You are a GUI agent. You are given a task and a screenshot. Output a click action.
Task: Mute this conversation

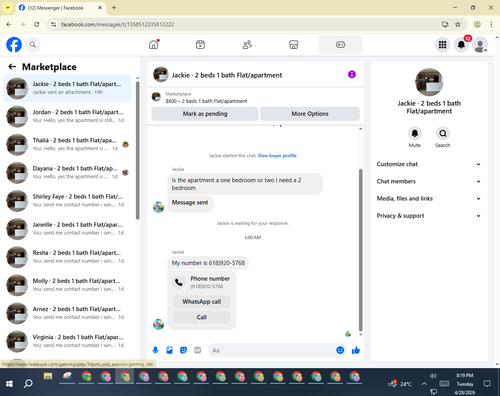pos(415,134)
